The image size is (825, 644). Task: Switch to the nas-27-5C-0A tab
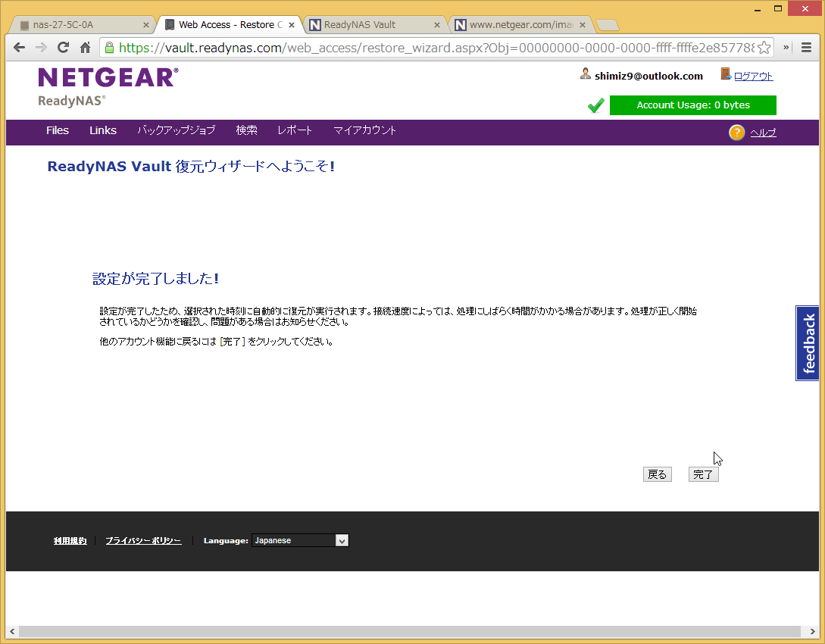tap(80, 25)
